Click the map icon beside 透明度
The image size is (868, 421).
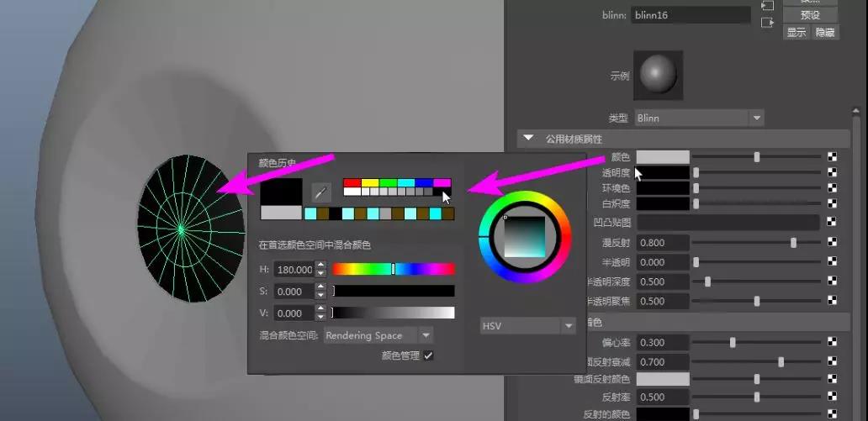tap(832, 172)
